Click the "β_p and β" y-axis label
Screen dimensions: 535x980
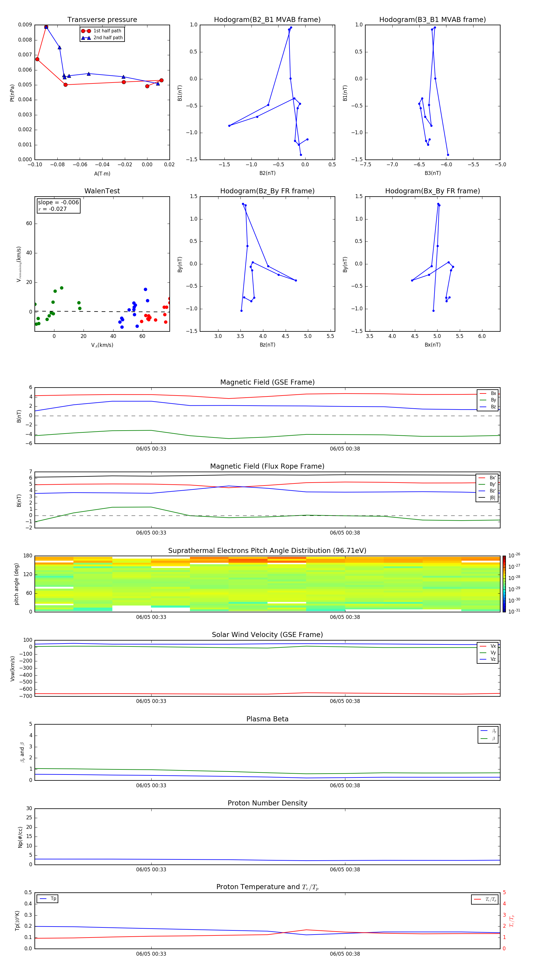22,752
